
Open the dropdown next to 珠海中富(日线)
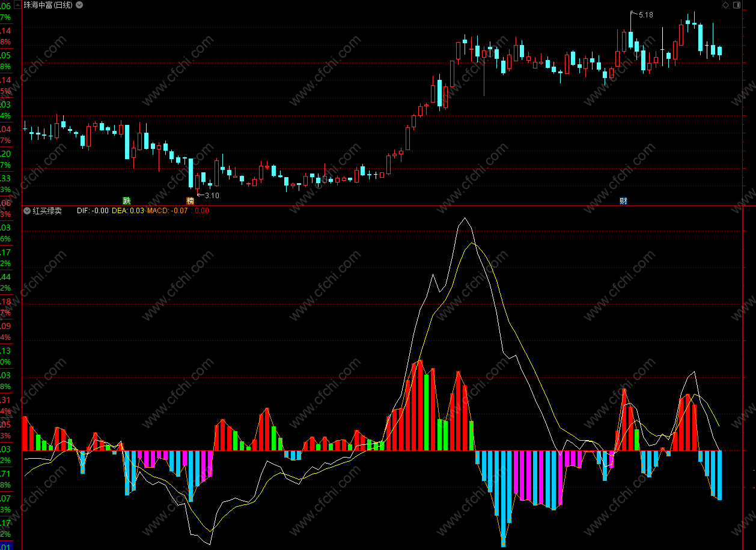click(80, 5)
